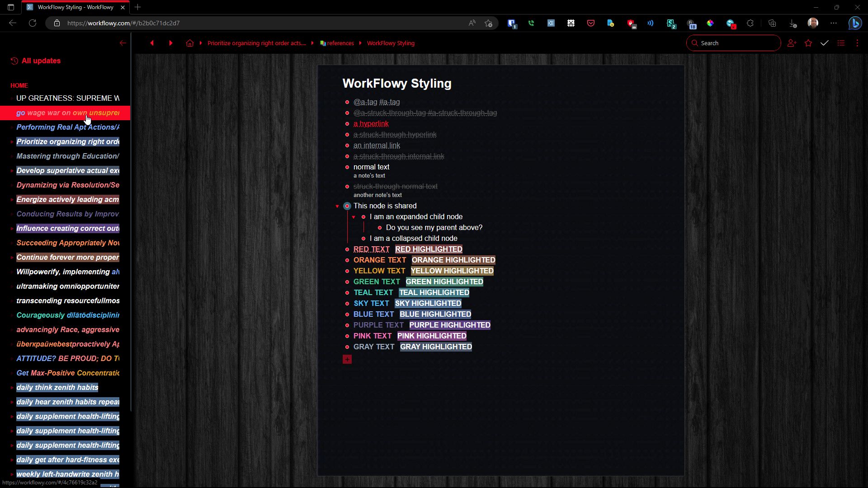Click the browser profile avatar

(x=813, y=23)
